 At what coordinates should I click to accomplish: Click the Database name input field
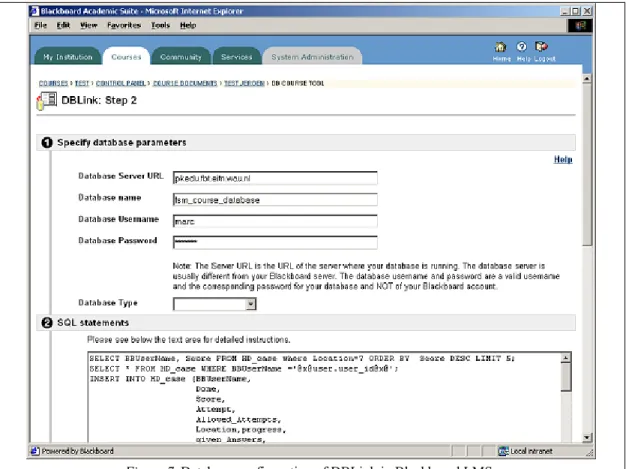[x=275, y=200]
